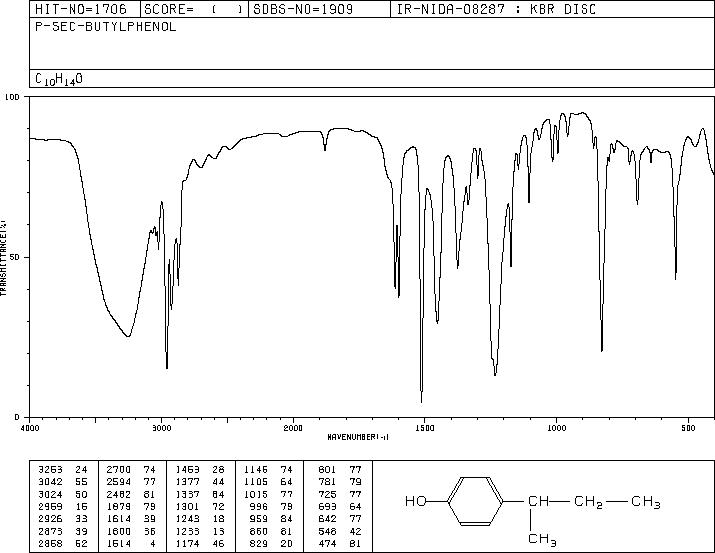Click the broad O-H absorption minimum near 3263
Viewport: 715px width, 553px height.
coord(128,336)
